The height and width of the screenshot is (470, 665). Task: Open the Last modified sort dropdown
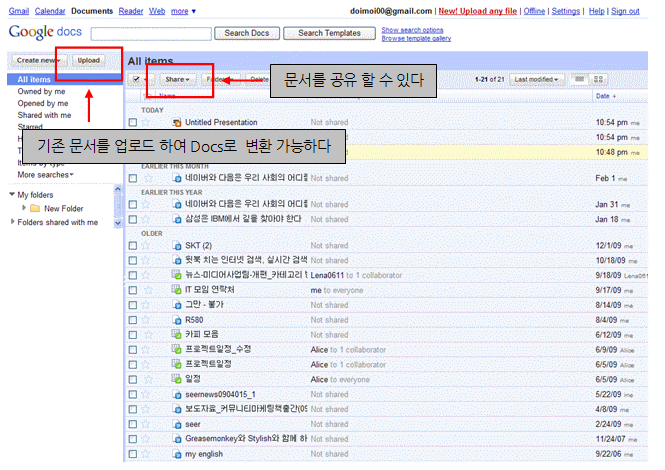[x=536, y=79]
